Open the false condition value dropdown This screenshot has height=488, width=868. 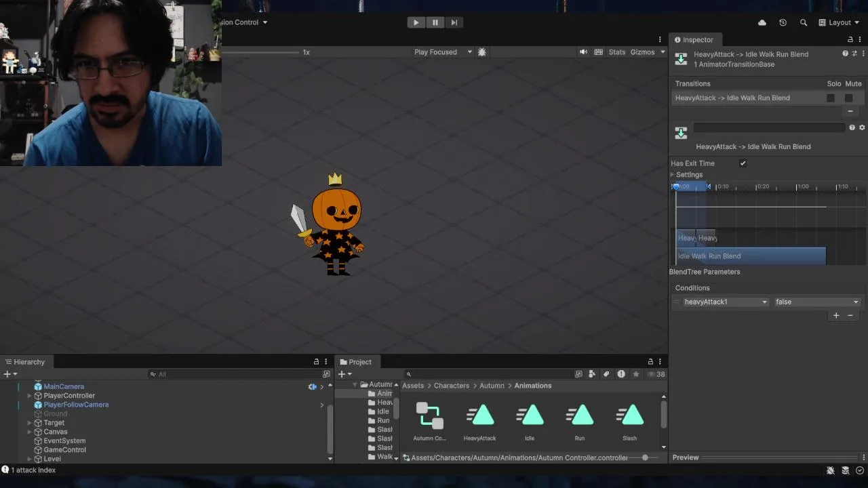(817, 302)
